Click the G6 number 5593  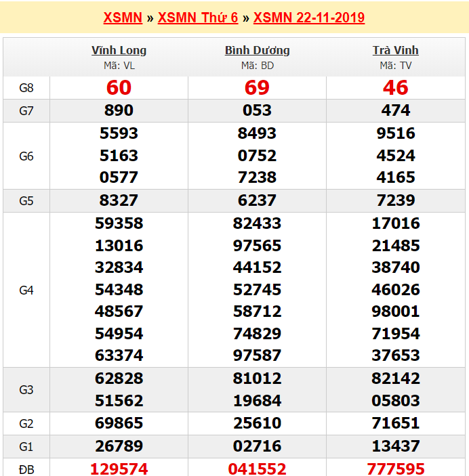[119, 133]
